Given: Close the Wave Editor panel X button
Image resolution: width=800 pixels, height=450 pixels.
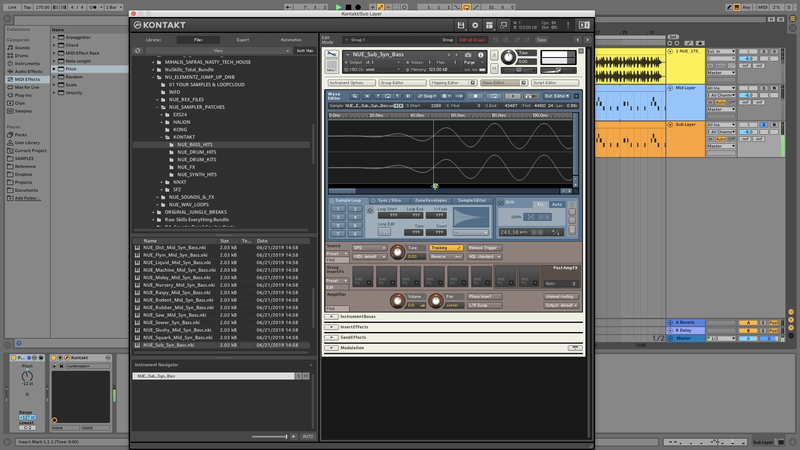Looking at the screenshot, I should 577,96.
